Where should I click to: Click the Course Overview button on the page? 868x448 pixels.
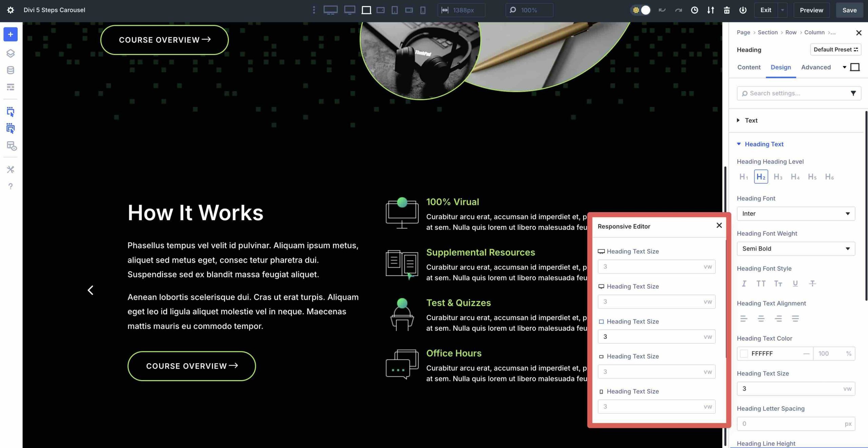[191, 366]
